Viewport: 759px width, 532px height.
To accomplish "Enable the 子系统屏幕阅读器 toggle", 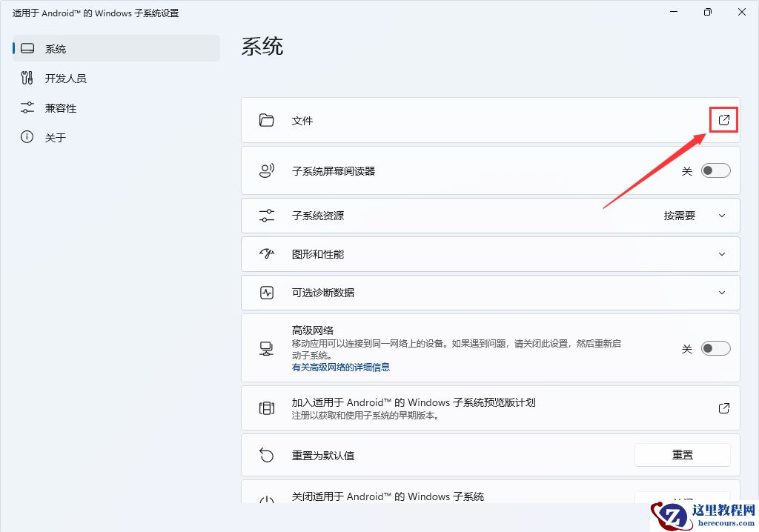I will (715, 170).
